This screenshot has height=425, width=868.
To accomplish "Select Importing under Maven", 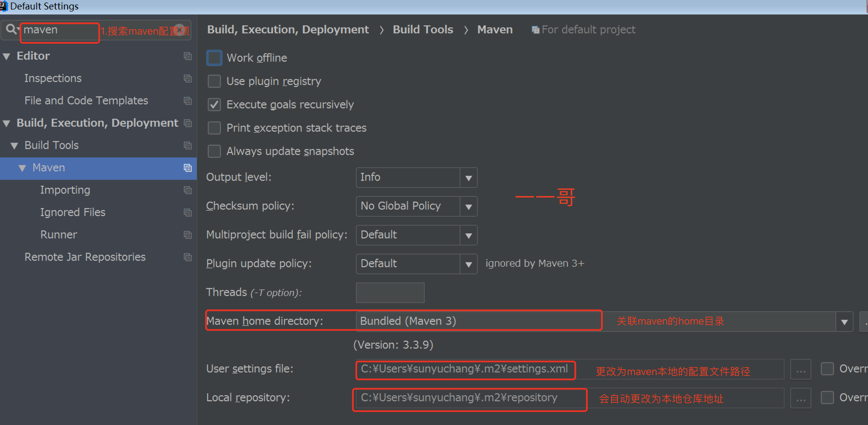I will [x=65, y=190].
